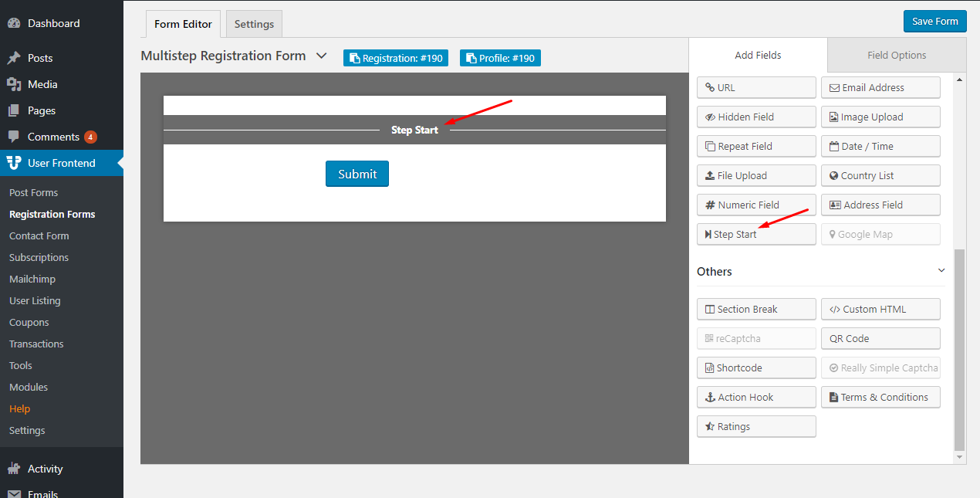Select the Add Fields panel tab

(758, 56)
